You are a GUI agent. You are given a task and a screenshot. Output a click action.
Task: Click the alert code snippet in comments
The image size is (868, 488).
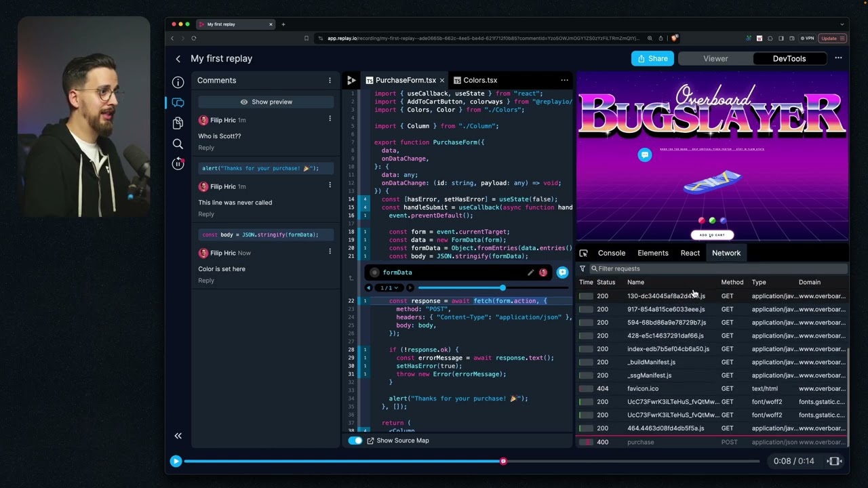click(266, 168)
